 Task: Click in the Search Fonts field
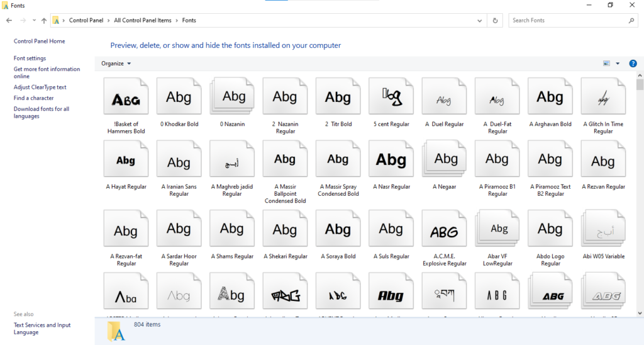568,20
